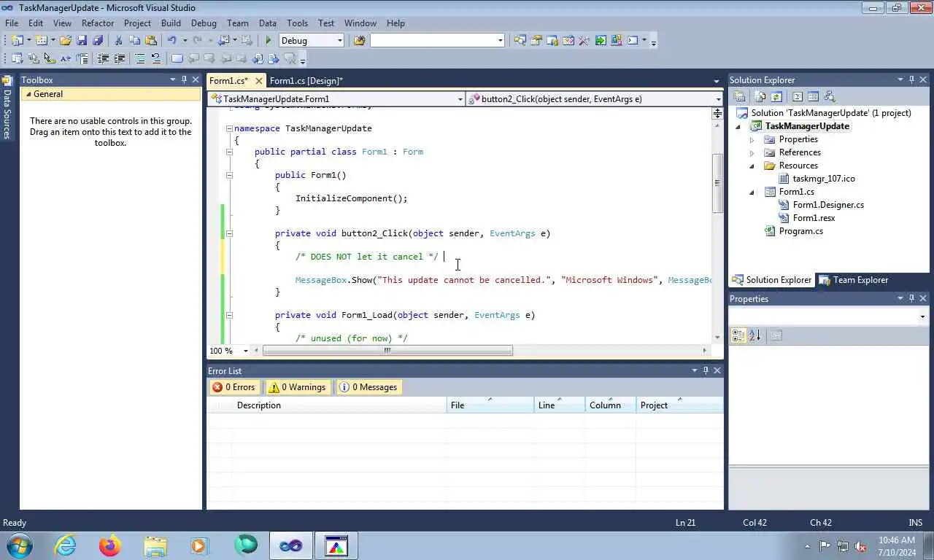Refresh the Solution Explorer tree
This screenshot has height=560, width=934.
click(x=776, y=96)
